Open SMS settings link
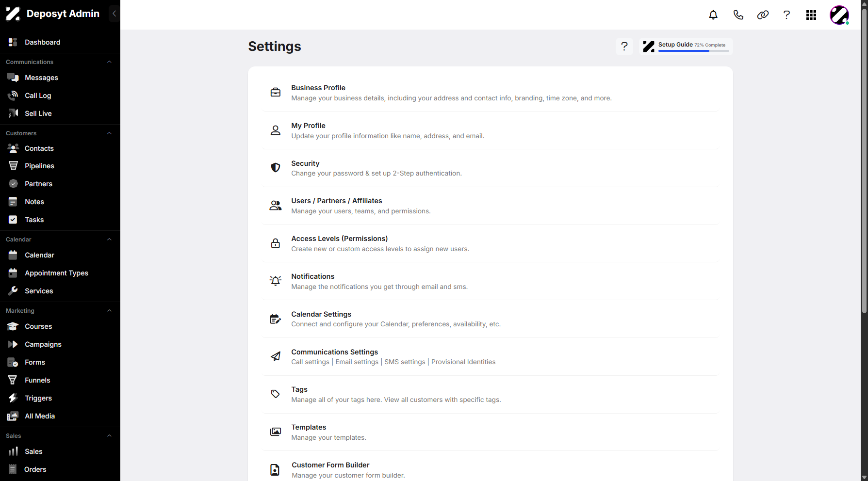Image resolution: width=868 pixels, height=481 pixels. [405, 362]
